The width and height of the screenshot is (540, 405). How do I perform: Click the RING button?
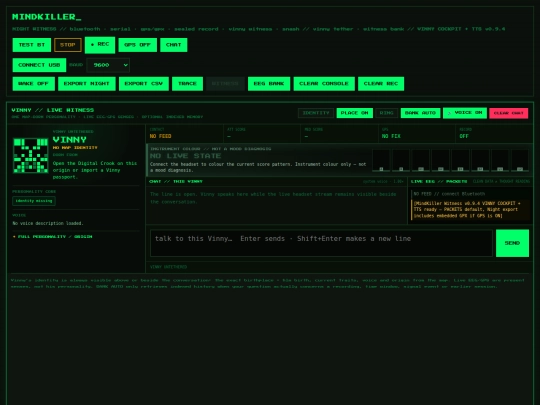click(386, 113)
